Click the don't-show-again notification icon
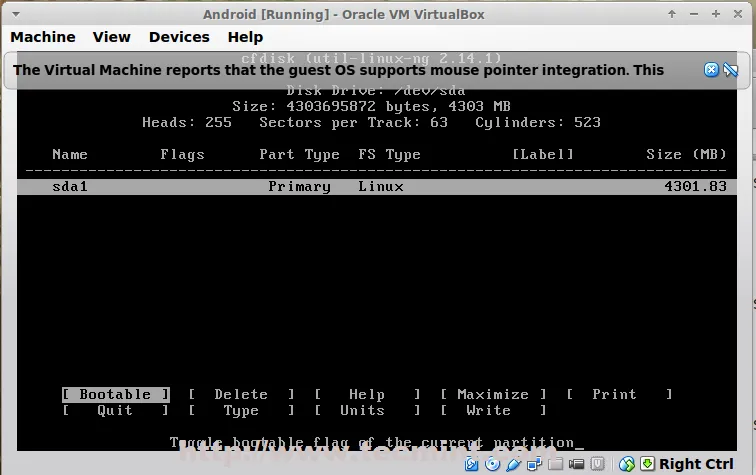This screenshot has height=475, width=756. coord(731,70)
